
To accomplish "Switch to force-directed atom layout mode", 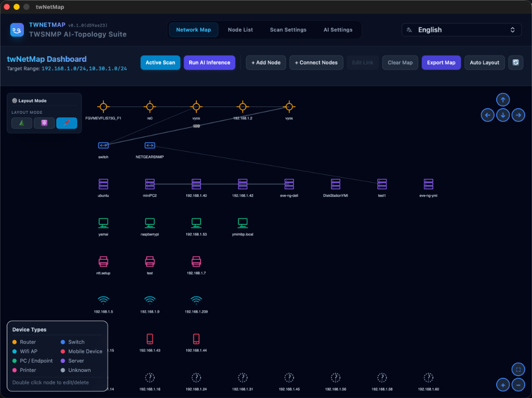I will pyautogui.click(x=44, y=123).
